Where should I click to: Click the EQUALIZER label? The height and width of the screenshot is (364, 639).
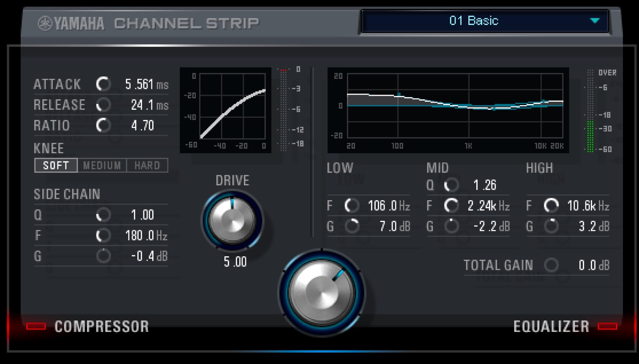coord(551,326)
